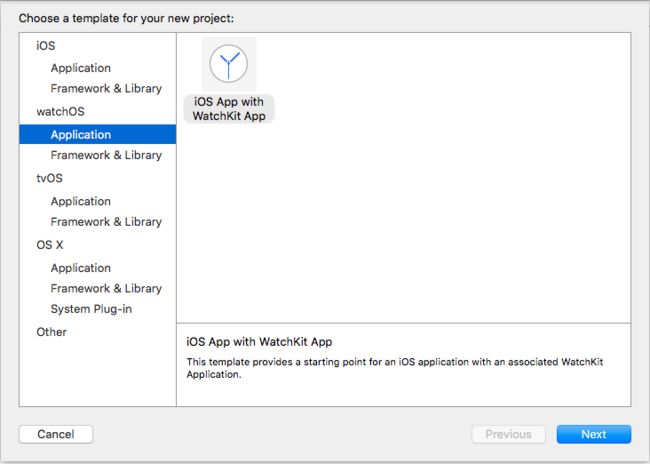Select highlighted Application under watchOS
Screen dimensions: 650x464
tap(97, 134)
